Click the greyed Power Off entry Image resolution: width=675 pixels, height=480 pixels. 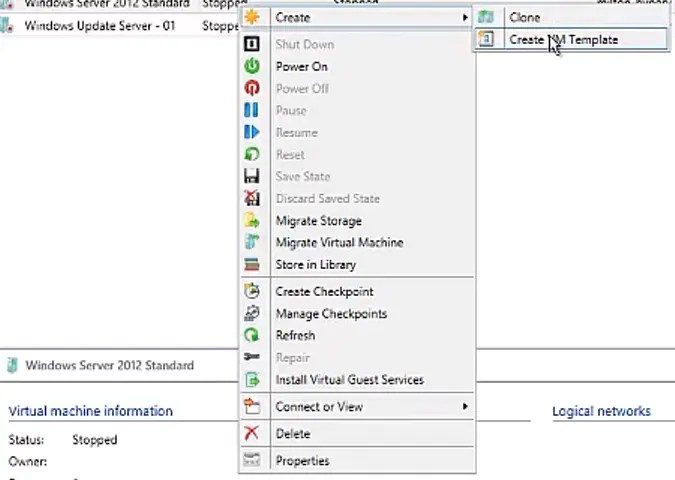coord(357,88)
